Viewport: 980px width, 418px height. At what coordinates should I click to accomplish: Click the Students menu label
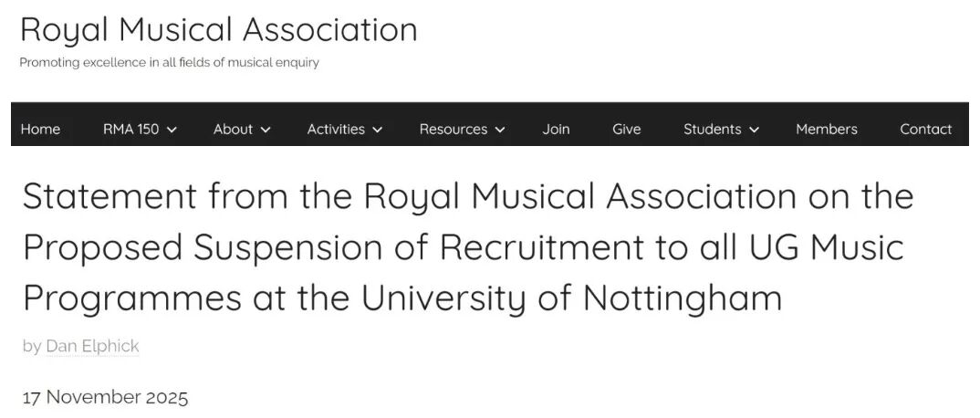712,130
